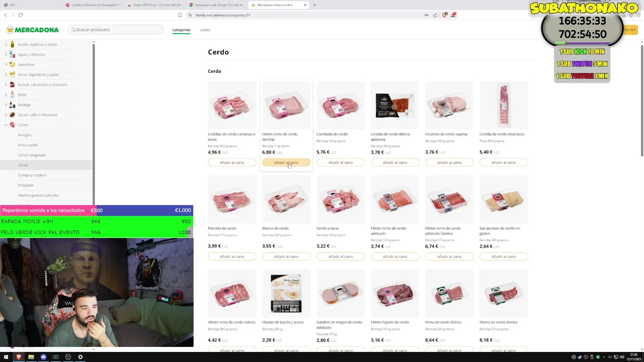Add Filetes lomo de cerdo familiar to cart

click(286, 162)
